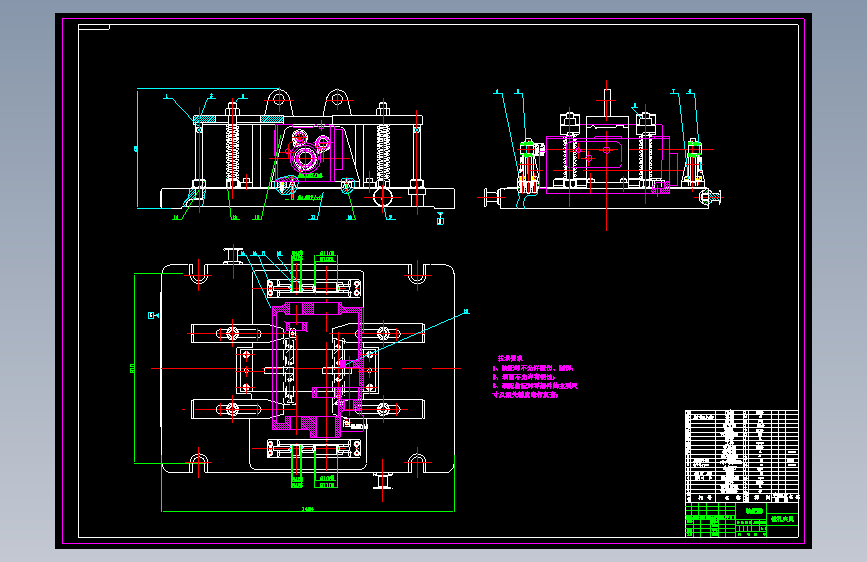This screenshot has width=867, height=562.
Task: Click the white parts list table
Action: tap(742, 456)
